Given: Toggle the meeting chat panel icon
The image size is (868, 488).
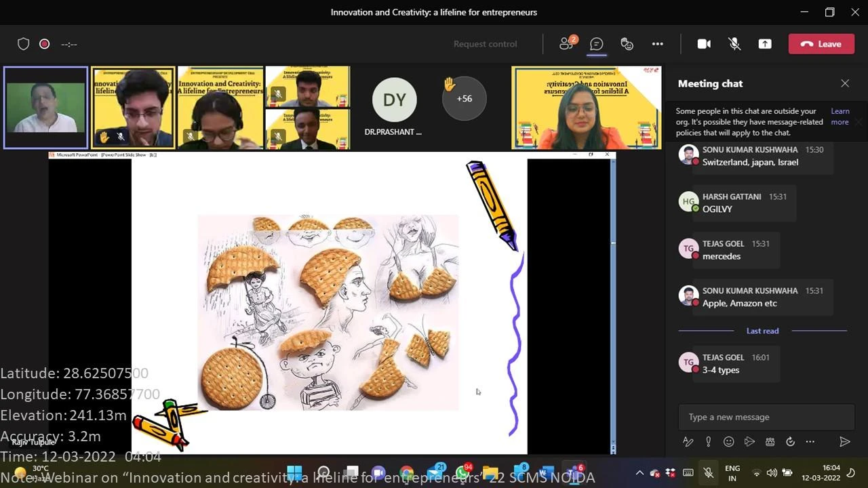Looking at the screenshot, I should 597,43.
